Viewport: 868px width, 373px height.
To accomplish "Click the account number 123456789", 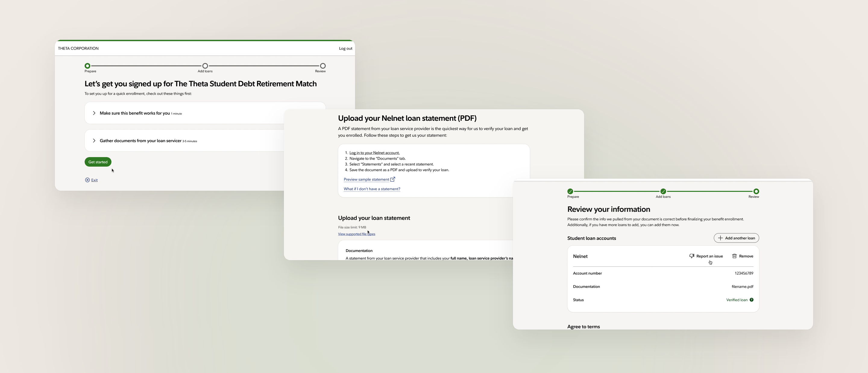I will (744, 273).
